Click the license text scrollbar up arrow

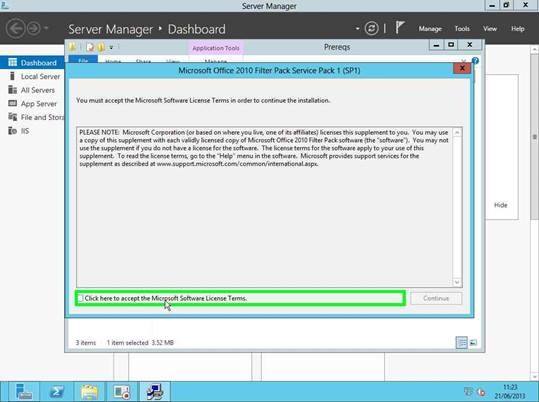click(457, 132)
